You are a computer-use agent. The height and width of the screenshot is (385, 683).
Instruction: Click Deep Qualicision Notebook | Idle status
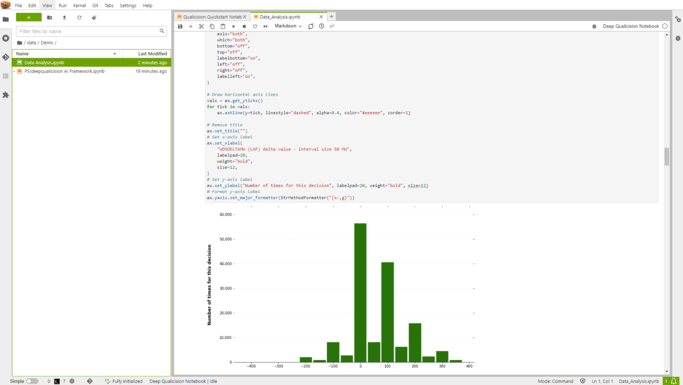(183, 381)
